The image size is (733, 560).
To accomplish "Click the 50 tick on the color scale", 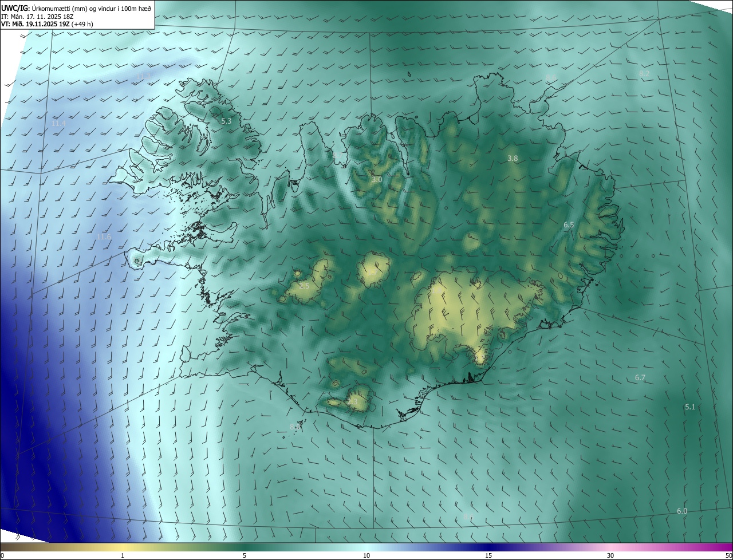I will pyautogui.click(x=728, y=555).
